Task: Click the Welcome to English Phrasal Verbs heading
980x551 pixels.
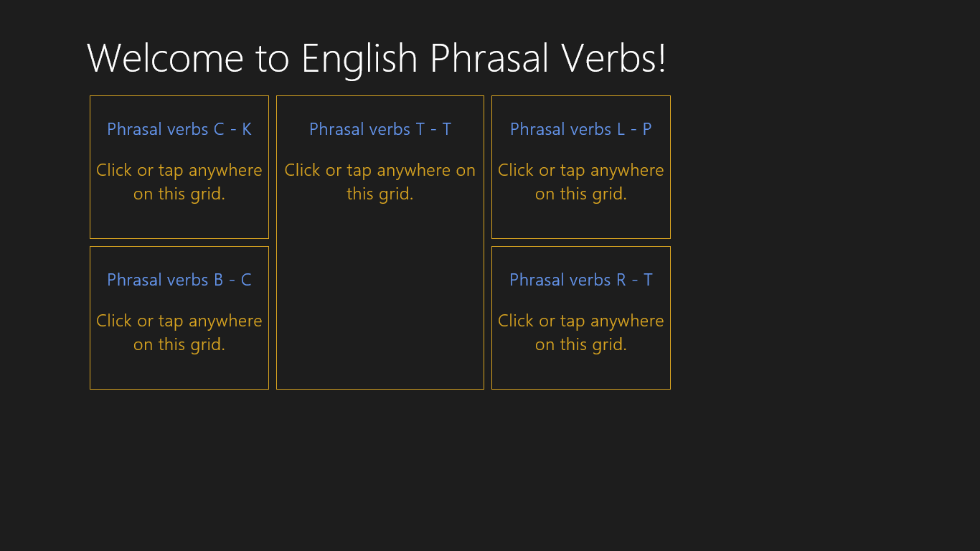Action: (x=377, y=58)
